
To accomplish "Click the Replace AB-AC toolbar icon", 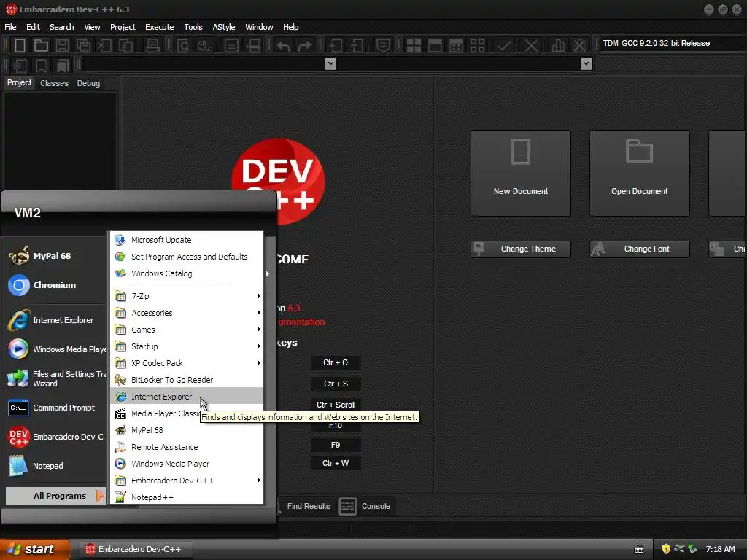I will click(205, 46).
